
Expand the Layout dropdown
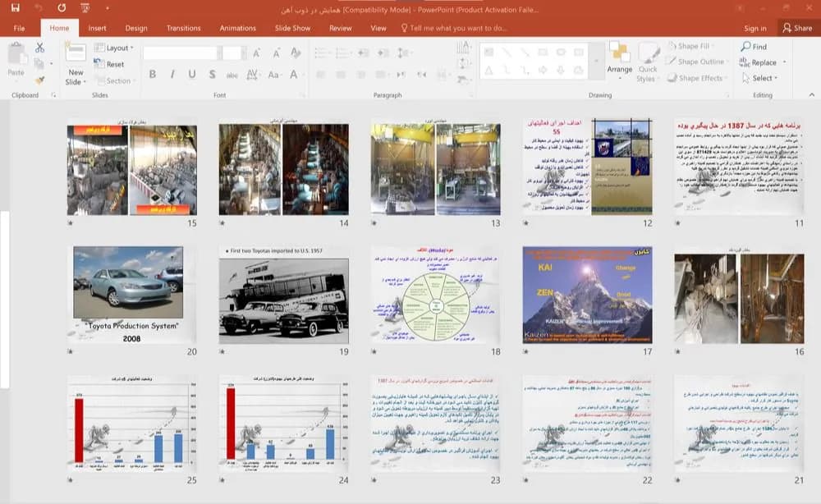coord(114,48)
